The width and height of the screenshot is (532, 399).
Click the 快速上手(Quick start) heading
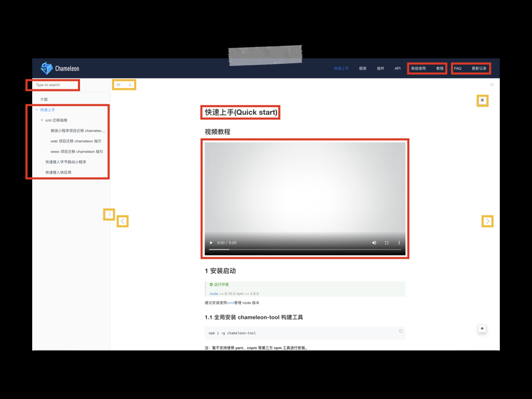[241, 112]
